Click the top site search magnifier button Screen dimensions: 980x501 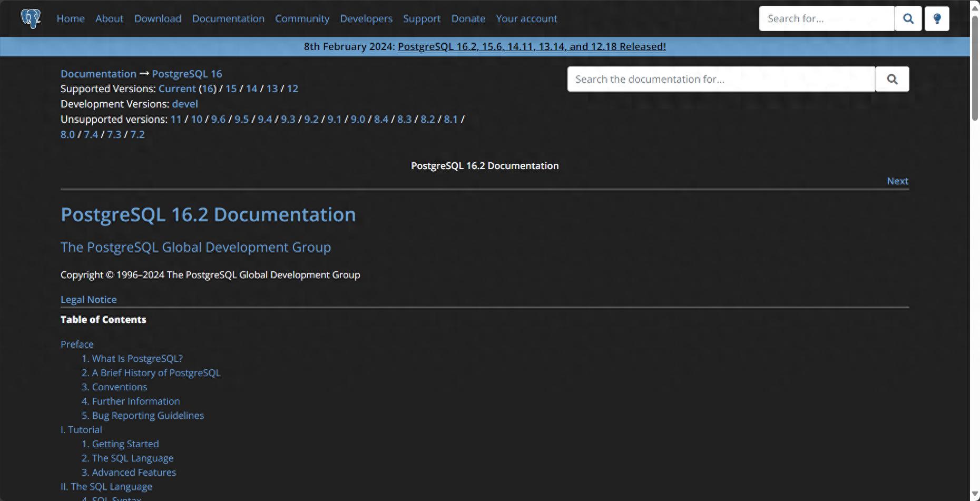[908, 18]
